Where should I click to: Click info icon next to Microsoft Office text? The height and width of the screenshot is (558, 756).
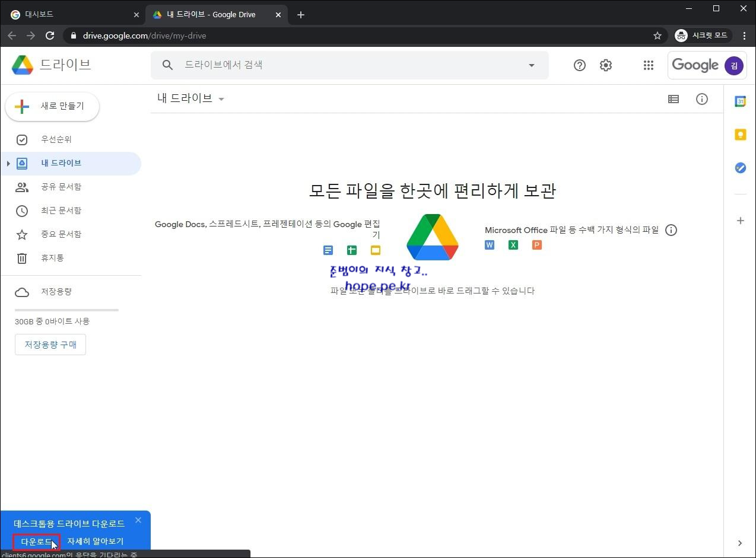pyautogui.click(x=671, y=230)
